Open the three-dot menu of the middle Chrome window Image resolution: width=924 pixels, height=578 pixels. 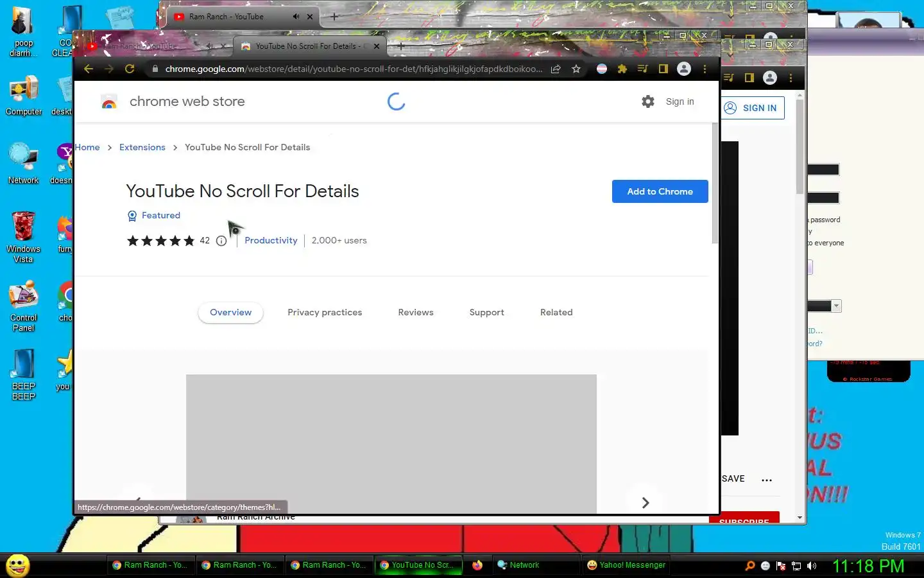pos(791,78)
